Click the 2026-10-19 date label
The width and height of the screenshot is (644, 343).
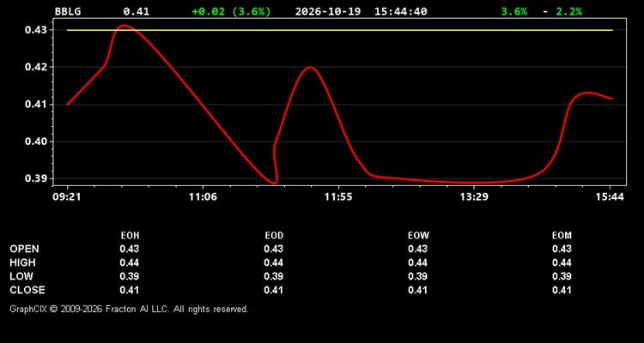[328, 11]
